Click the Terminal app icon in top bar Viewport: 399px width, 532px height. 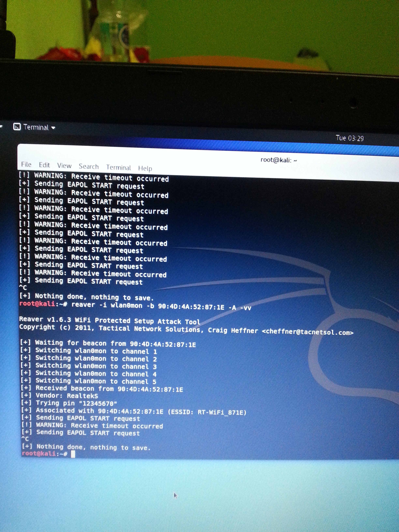point(17,126)
